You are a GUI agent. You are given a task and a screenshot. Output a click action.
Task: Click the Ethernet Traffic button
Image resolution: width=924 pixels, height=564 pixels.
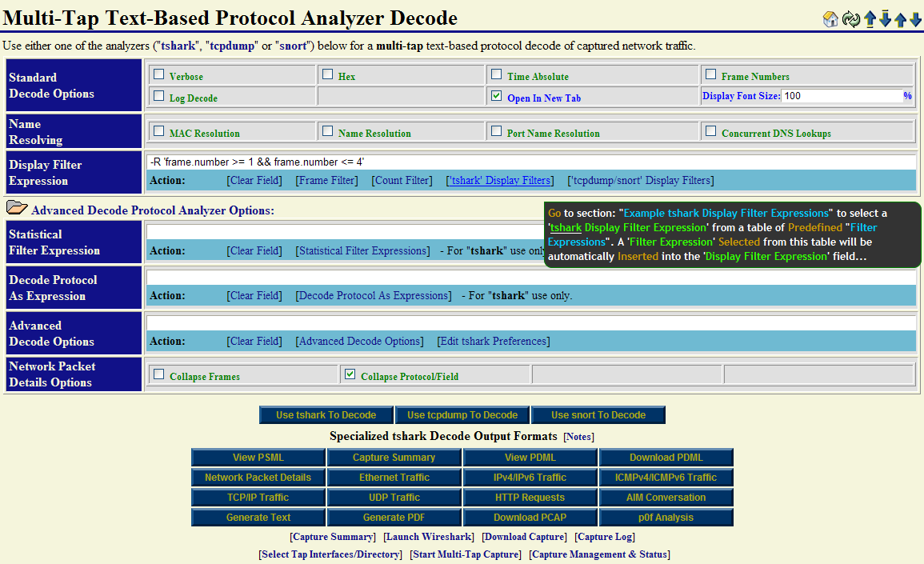click(x=394, y=478)
